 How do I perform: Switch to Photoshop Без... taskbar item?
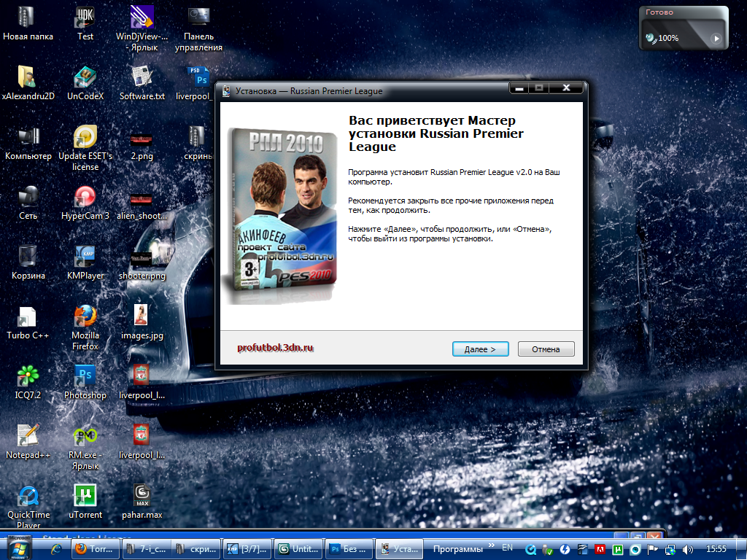pyautogui.click(x=349, y=549)
